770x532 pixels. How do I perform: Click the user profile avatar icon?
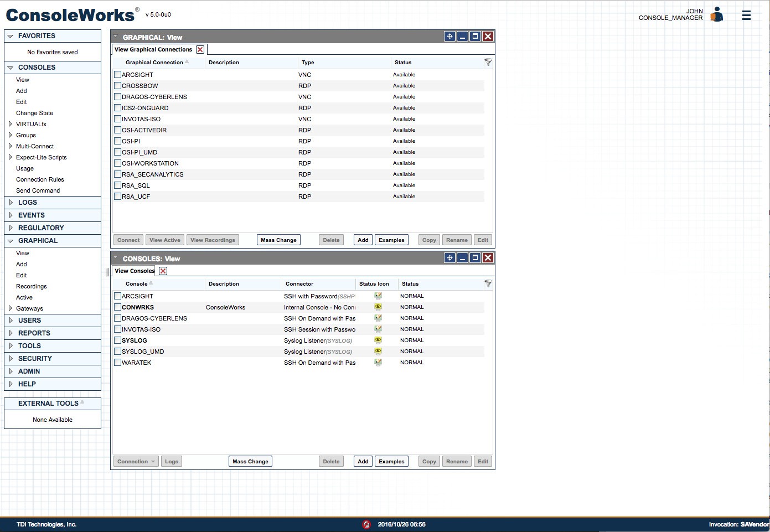[717, 14]
